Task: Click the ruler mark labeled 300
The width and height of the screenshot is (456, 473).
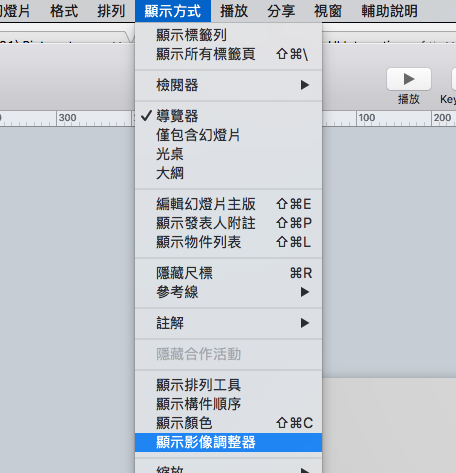Action: (68, 118)
